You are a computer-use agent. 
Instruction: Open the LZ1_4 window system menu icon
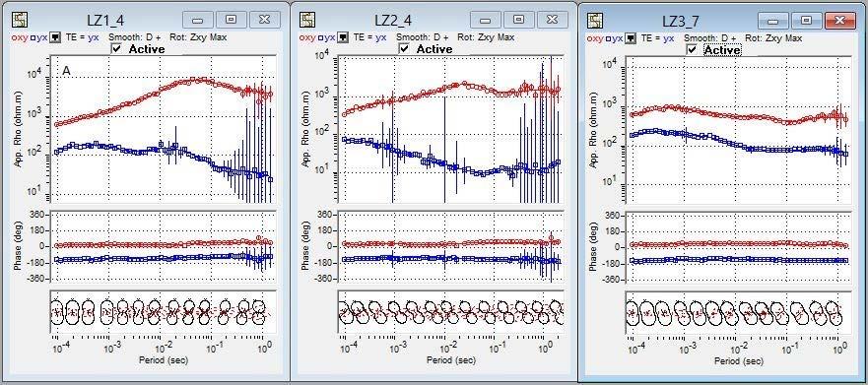(20, 20)
